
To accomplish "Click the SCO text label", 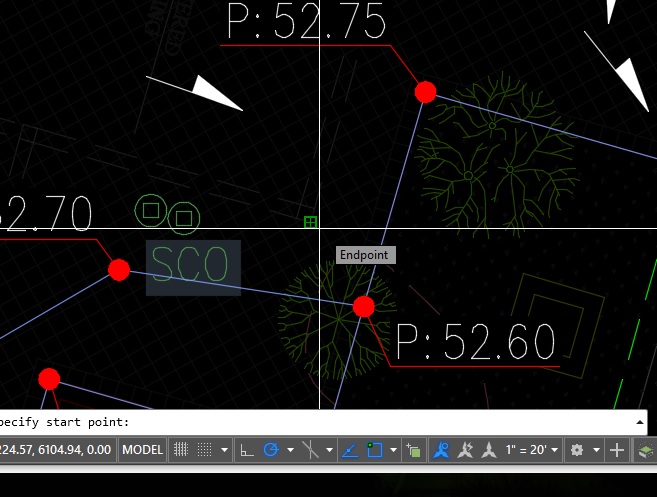I will [x=190, y=264].
